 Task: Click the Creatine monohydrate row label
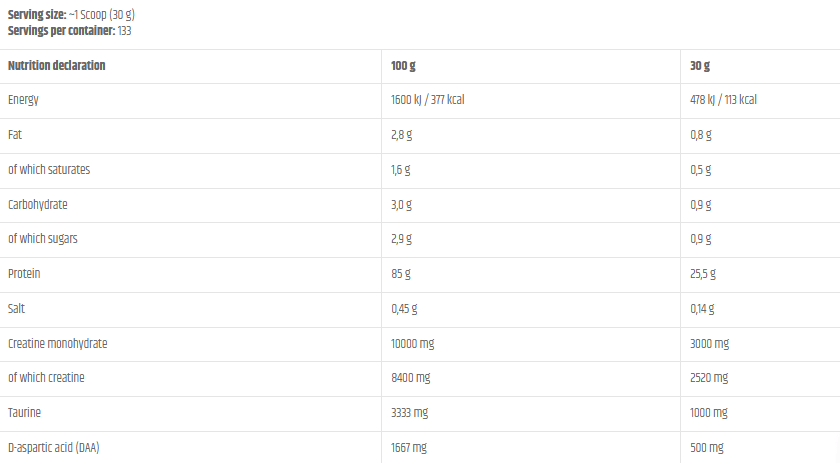click(57, 343)
